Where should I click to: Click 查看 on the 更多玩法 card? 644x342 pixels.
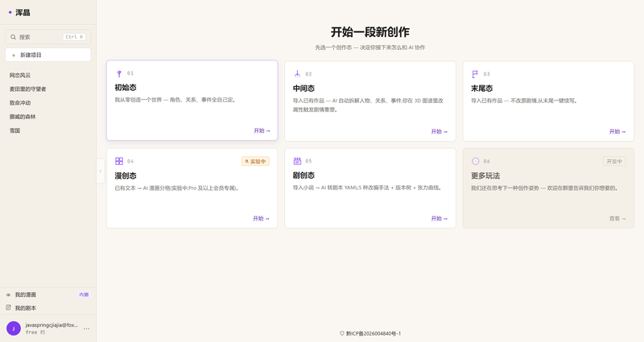(617, 218)
